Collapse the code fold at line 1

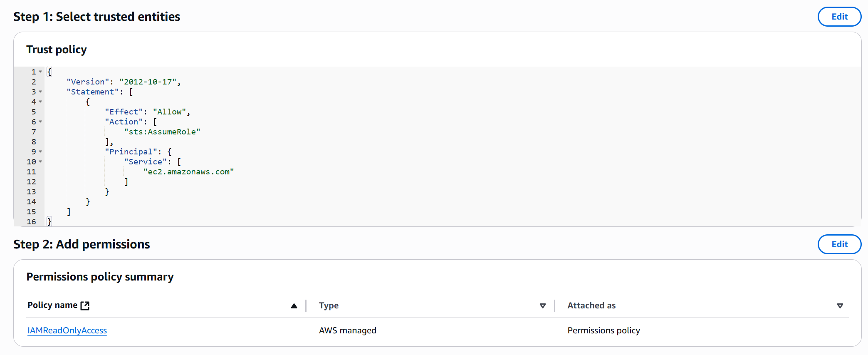[x=40, y=72]
